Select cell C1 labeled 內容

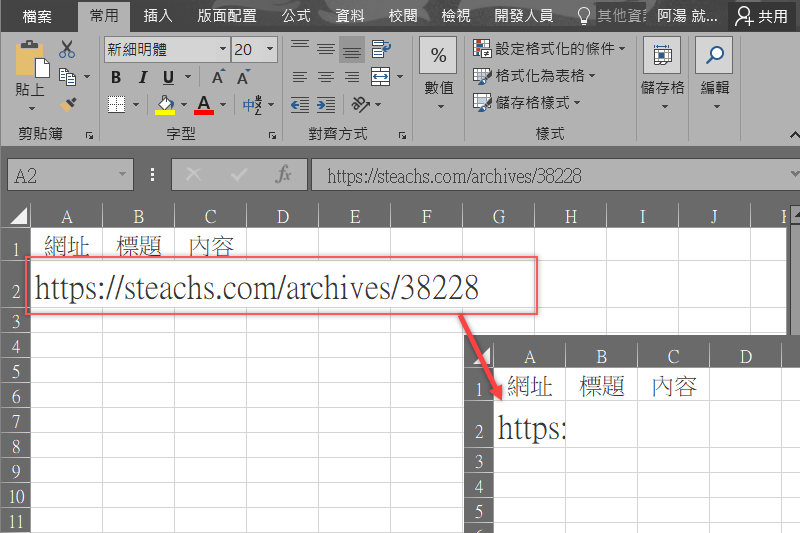coord(211,247)
